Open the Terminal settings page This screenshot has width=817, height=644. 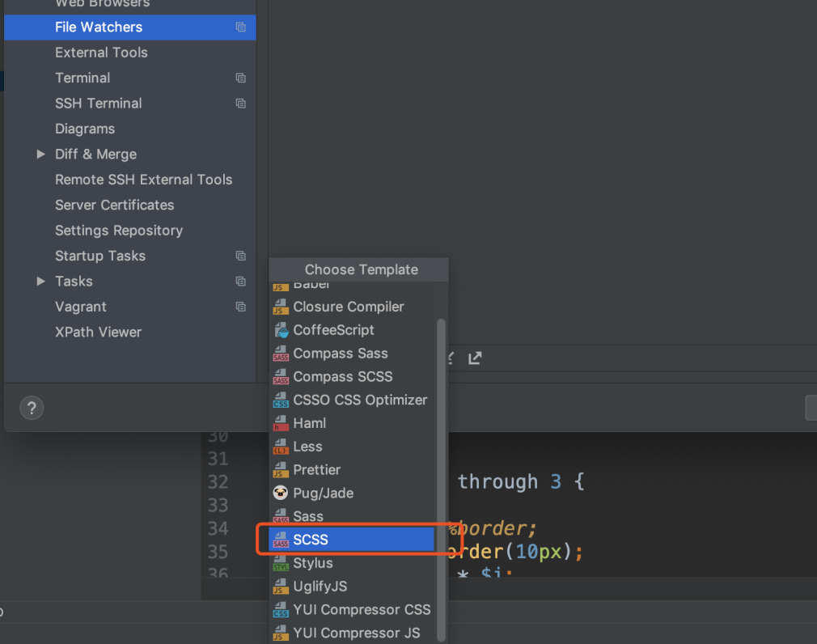click(x=83, y=78)
